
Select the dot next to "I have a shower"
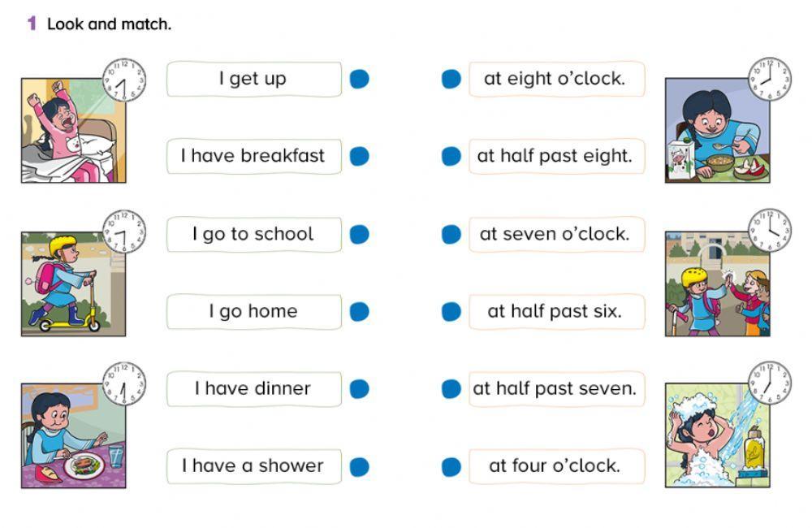coord(359,466)
